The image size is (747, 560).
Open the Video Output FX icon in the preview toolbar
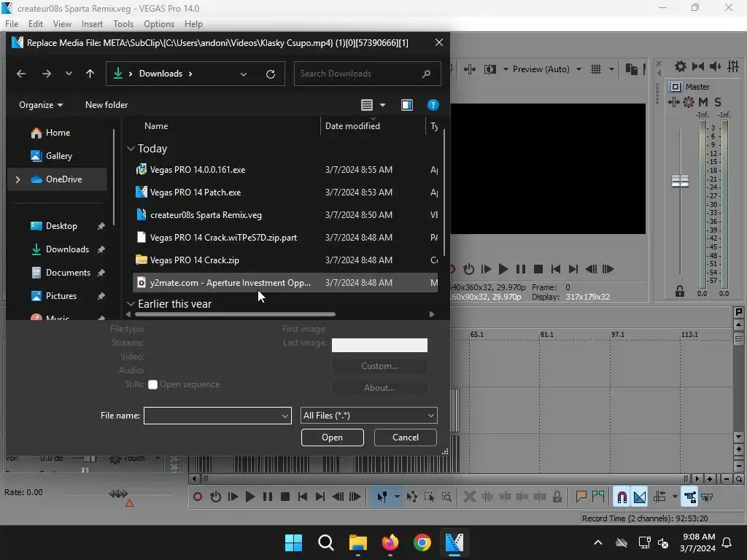click(470, 69)
